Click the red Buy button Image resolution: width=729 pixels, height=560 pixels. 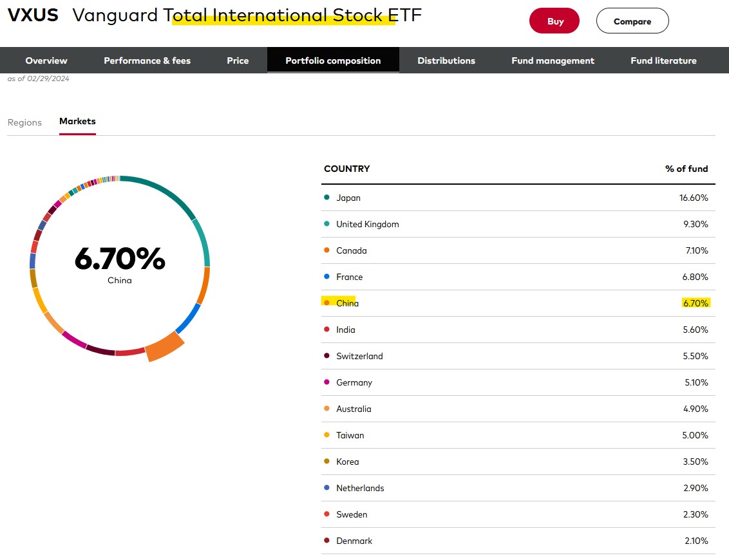pyautogui.click(x=554, y=21)
